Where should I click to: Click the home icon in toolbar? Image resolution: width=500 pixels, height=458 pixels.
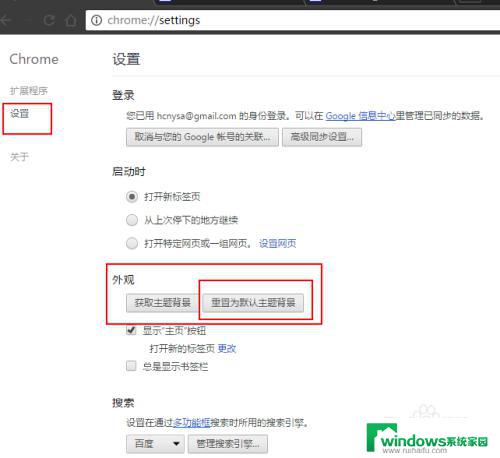[x=71, y=21]
